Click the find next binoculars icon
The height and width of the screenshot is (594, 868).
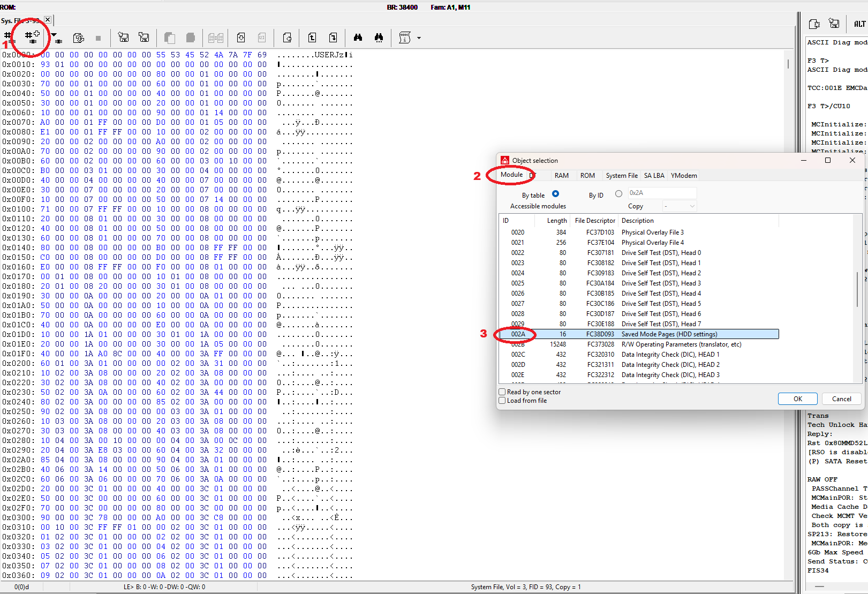[x=379, y=37]
